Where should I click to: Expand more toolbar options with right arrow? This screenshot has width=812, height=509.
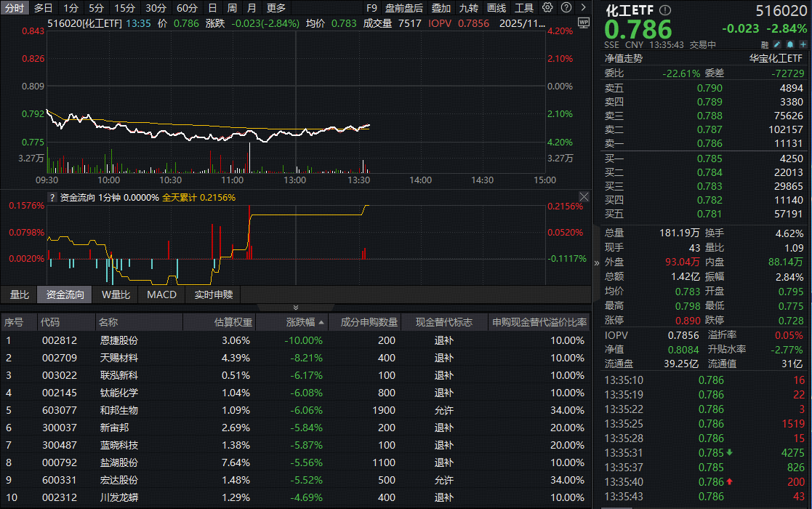(x=583, y=8)
